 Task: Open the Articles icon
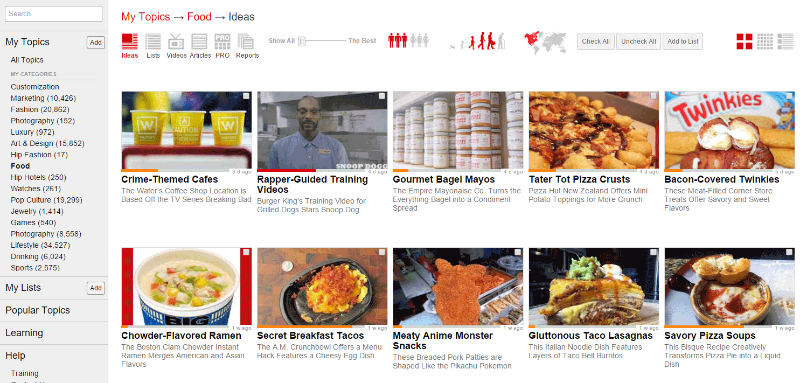(200, 46)
